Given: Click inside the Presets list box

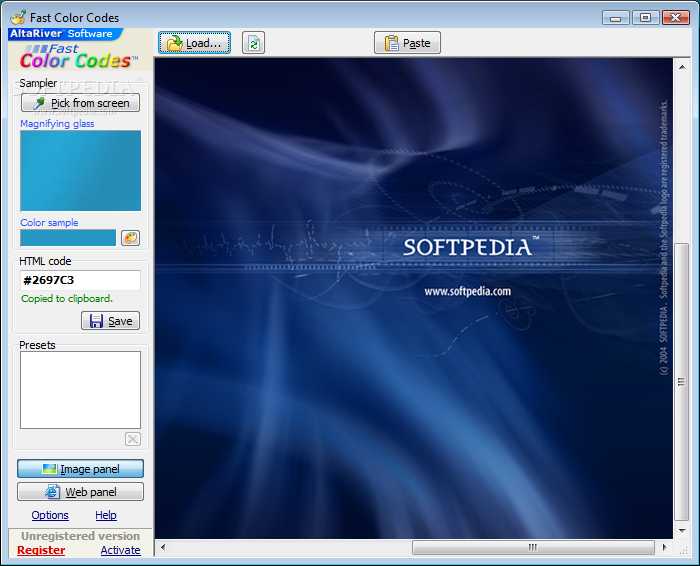Looking at the screenshot, I should coord(80,390).
